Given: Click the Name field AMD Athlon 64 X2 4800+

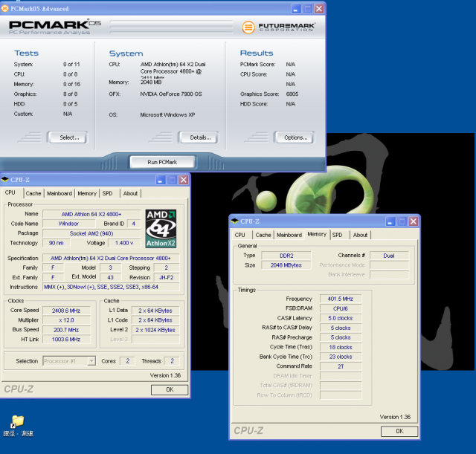Looking at the screenshot, I should (91, 214).
